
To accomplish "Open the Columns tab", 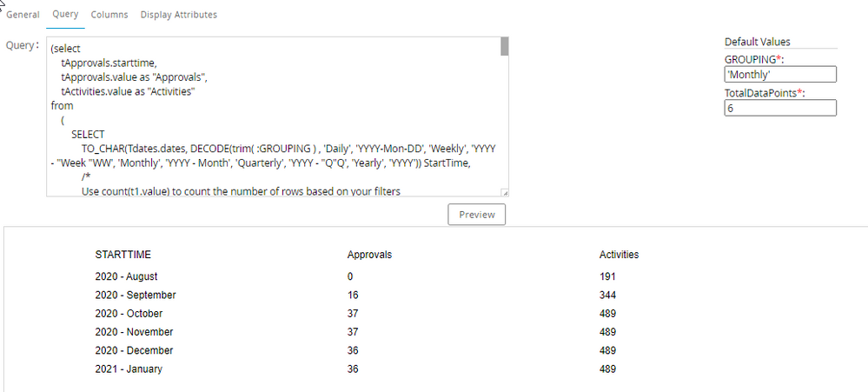I will coord(109,15).
